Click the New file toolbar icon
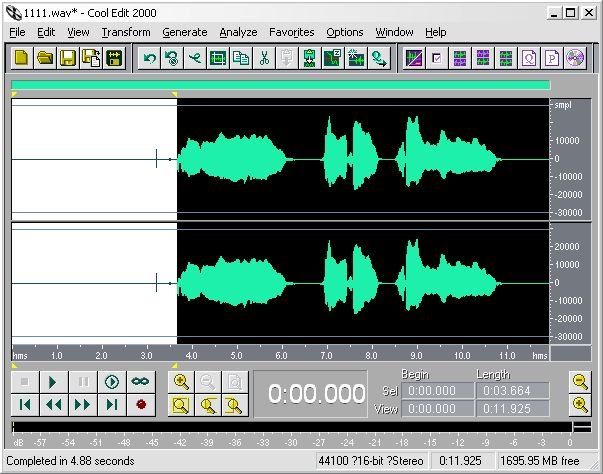 [x=22, y=58]
